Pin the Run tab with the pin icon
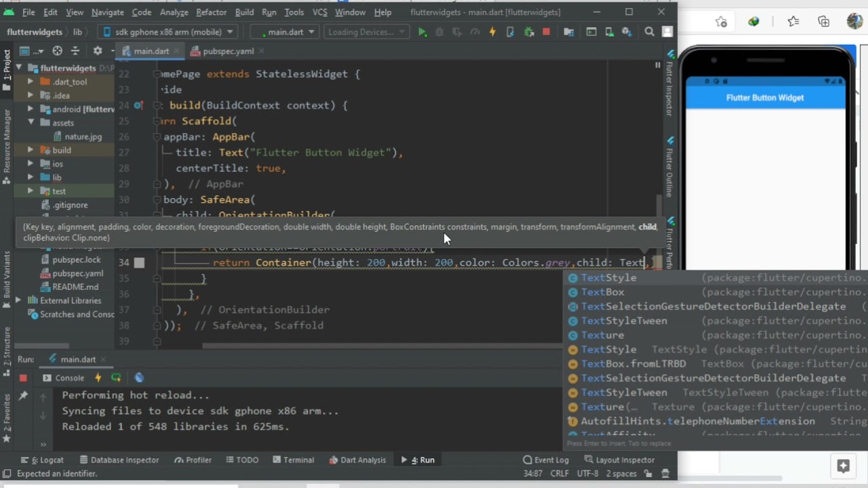Screen dimensions: 868x488 [x=23, y=396]
